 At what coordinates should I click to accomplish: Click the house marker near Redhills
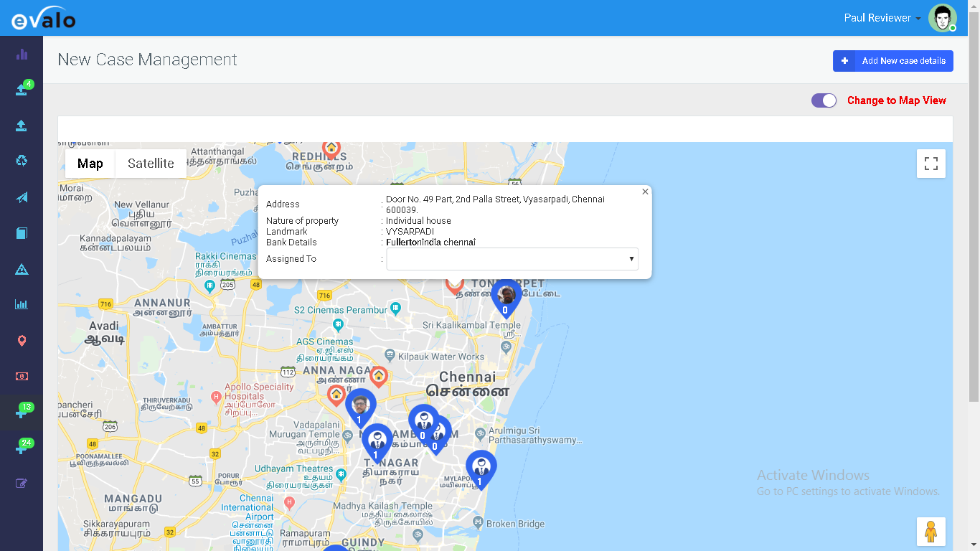tap(331, 149)
